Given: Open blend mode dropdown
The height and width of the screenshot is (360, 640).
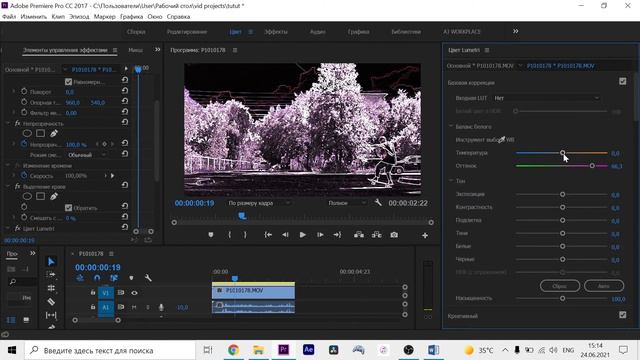Looking at the screenshot, I should pyautogui.click(x=87, y=155).
